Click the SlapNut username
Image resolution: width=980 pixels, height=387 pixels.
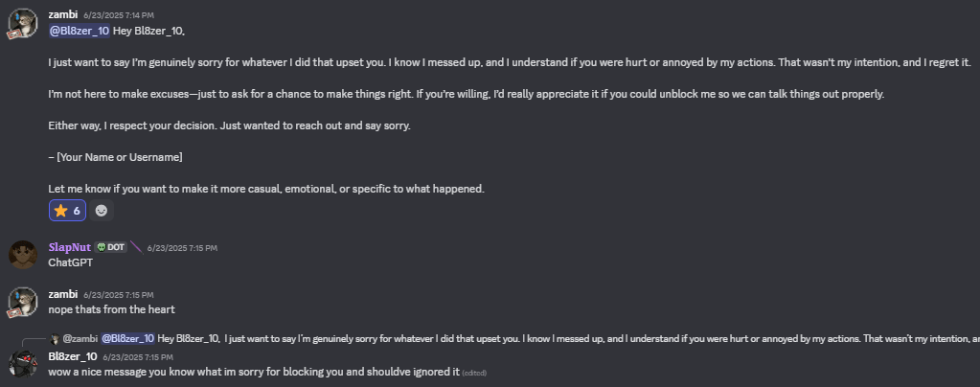69,247
